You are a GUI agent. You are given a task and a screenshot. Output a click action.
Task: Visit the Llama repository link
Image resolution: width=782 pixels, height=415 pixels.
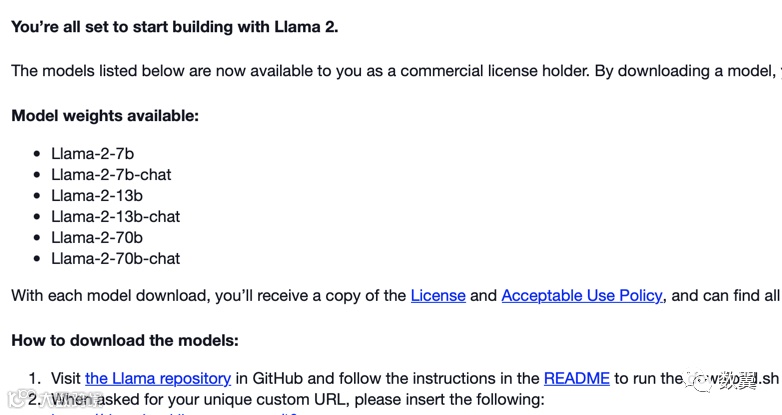click(158, 379)
